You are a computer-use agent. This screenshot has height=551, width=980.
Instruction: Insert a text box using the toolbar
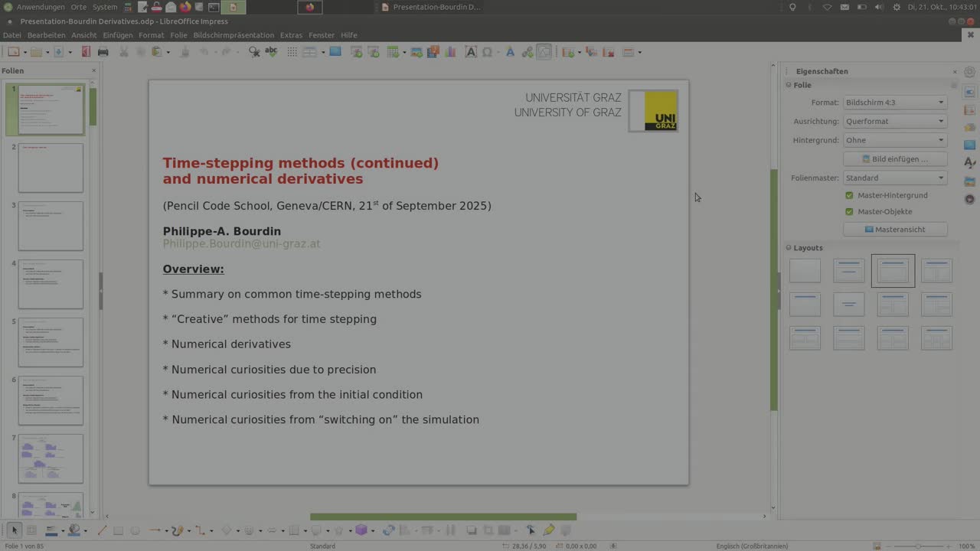(470, 52)
